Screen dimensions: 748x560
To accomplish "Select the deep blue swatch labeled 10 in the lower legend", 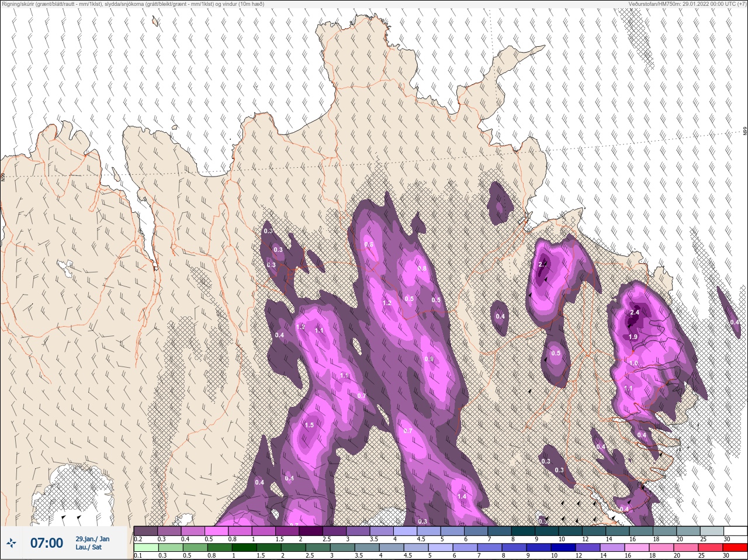I will (x=563, y=547).
